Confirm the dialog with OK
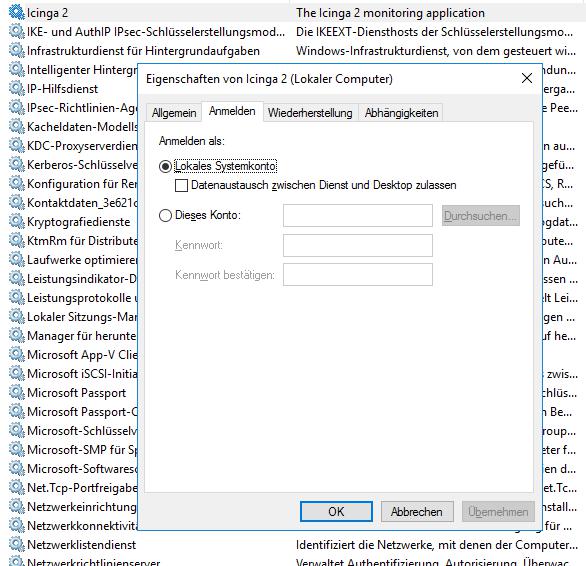Screen dimensions: 586x566 (336, 511)
